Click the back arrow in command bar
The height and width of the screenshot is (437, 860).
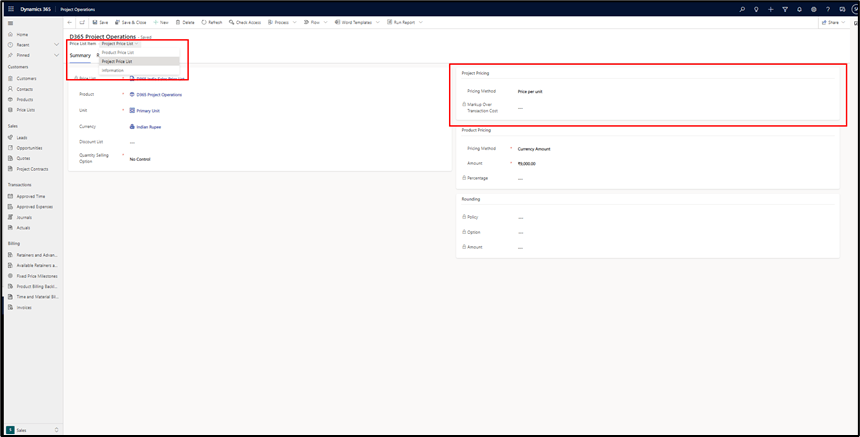point(70,22)
